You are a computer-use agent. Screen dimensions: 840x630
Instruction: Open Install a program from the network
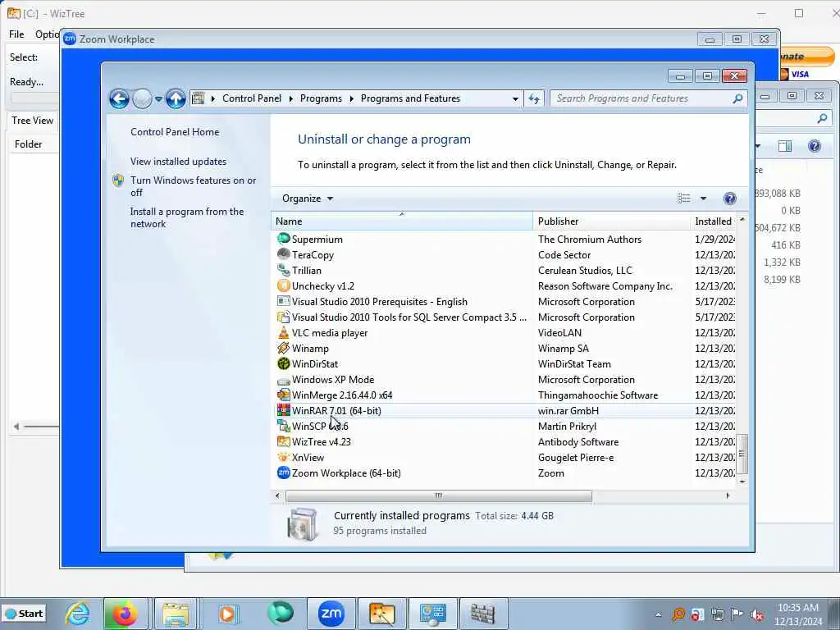pyautogui.click(x=187, y=217)
